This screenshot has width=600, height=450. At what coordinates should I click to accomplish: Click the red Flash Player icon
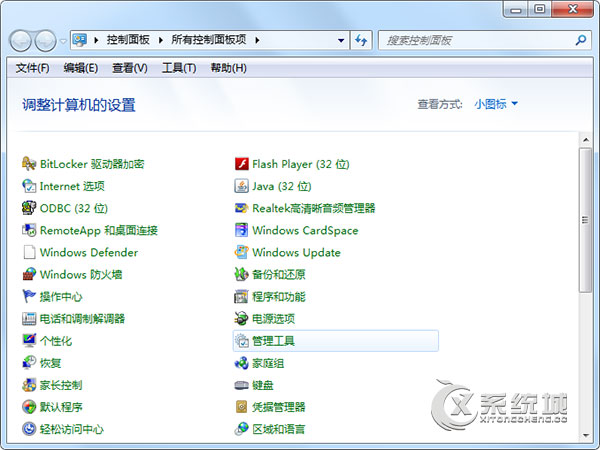pyautogui.click(x=241, y=164)
